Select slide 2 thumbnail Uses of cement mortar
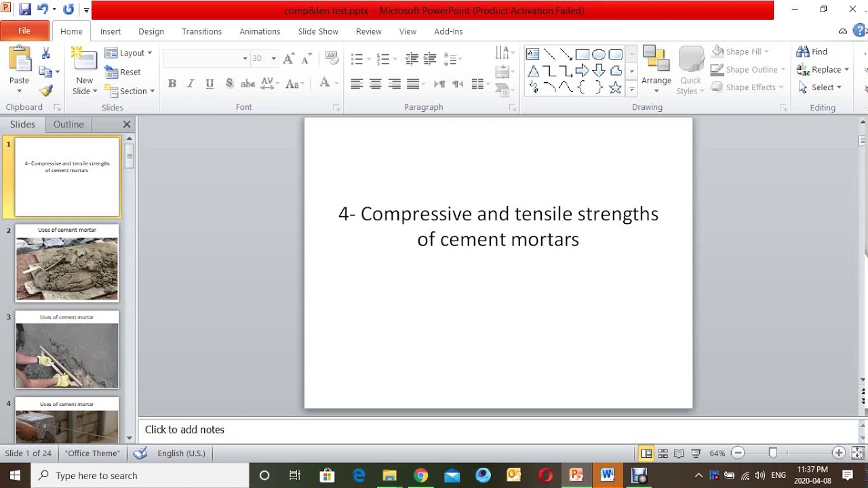Viewport: 868px width, 488px height. coord(67,263)
